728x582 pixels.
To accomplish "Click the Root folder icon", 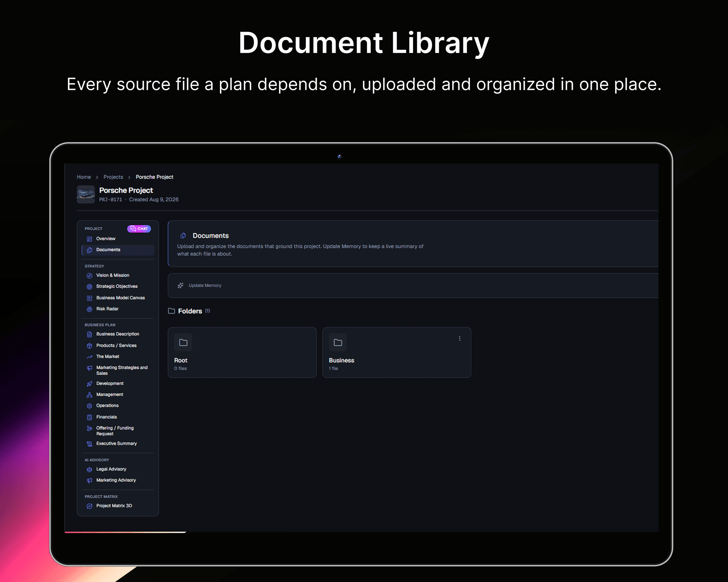I will (183, 342).
